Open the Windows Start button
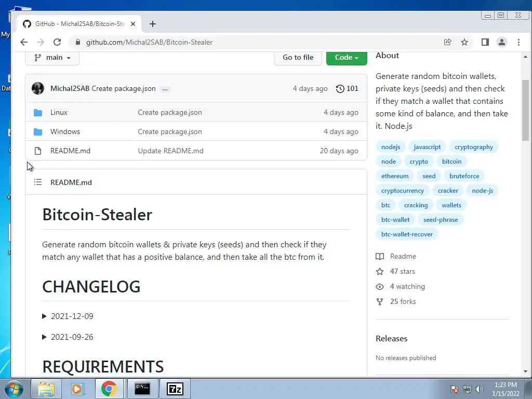The height and width of the screenshot is (399, 532). pos(14,389)
